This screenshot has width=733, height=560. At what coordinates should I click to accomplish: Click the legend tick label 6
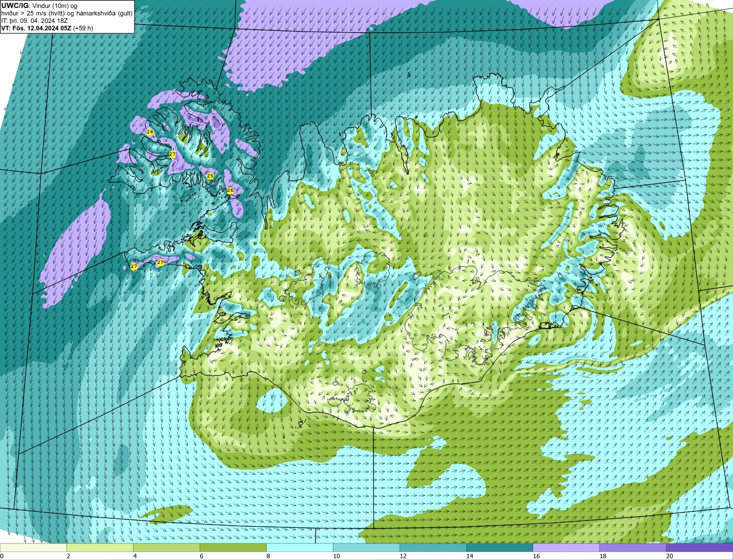click(x=202, y=556)
